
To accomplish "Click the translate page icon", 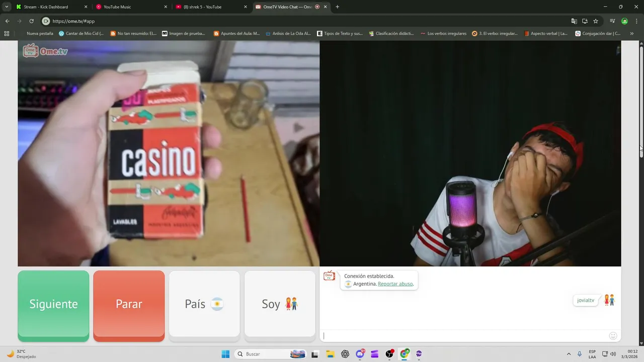I will [574, 21].
